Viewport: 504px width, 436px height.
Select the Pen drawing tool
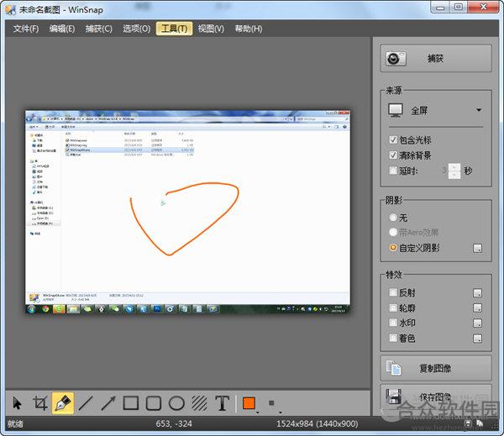click(x=63, y=403)
